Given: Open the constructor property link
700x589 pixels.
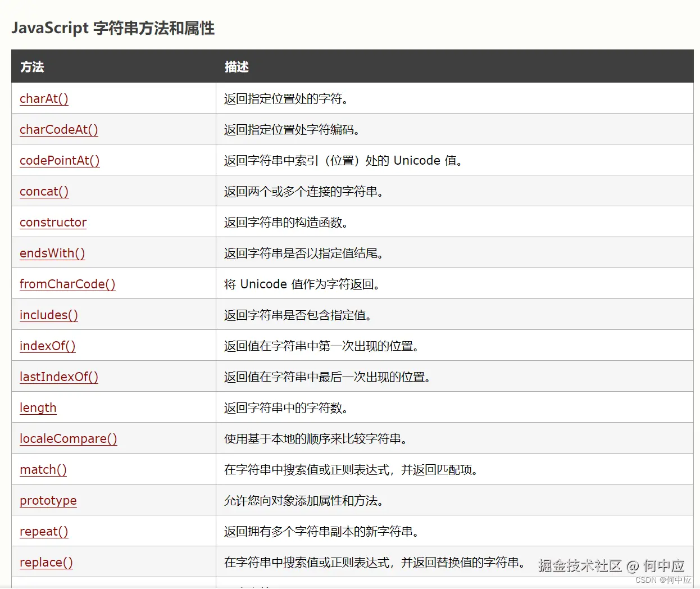Looking at the screenshot, I should (x=53, y=223).
